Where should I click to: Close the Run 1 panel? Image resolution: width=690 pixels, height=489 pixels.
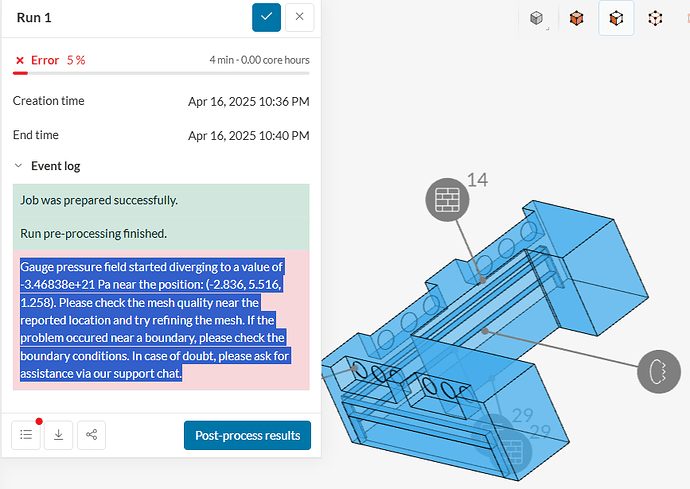(x=300, y=17)
